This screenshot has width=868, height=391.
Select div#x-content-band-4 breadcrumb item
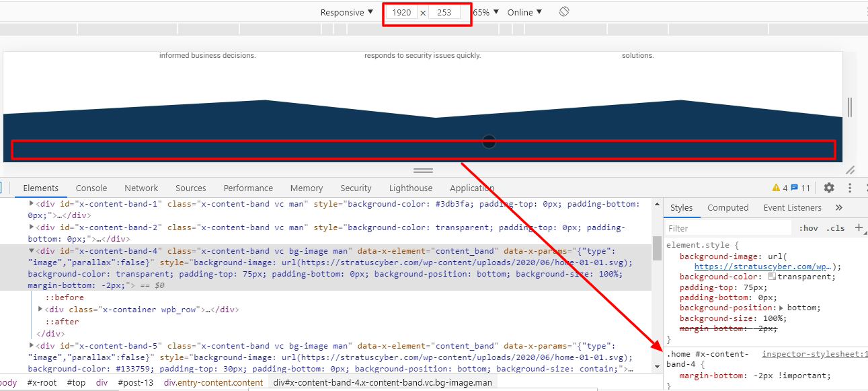coord(383,382)
